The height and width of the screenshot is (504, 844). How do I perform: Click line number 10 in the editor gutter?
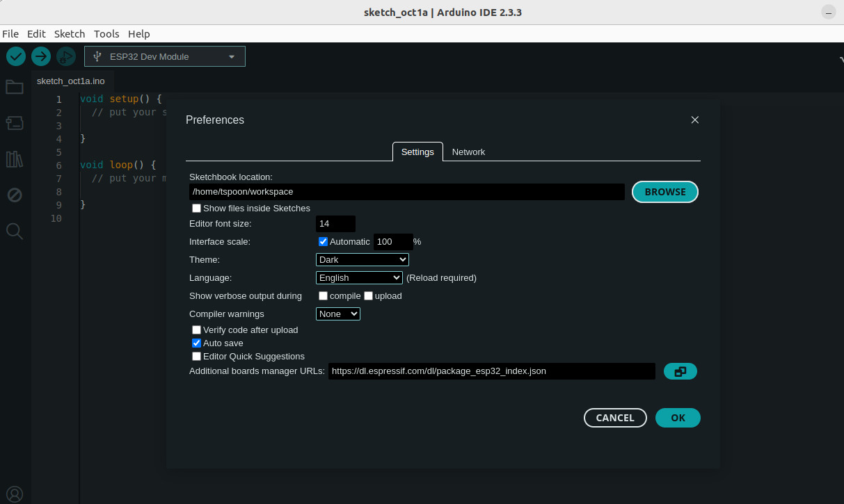tap(56, 218)
